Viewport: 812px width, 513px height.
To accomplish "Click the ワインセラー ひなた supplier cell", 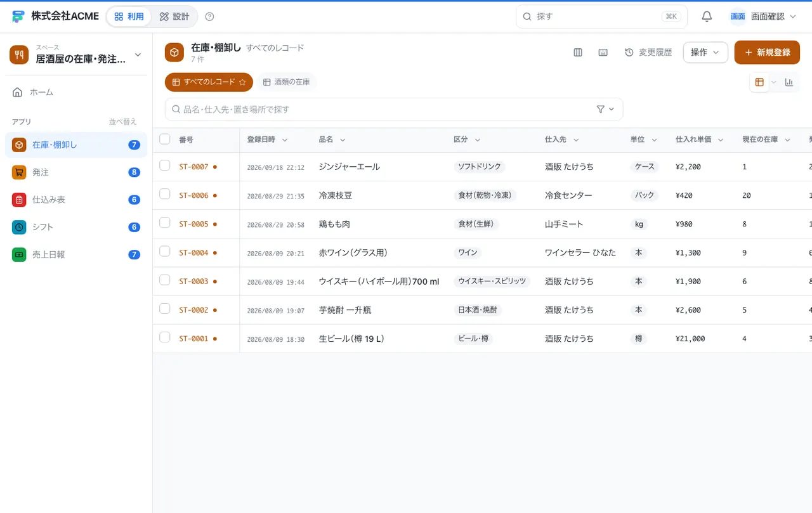I will (x=580, y=252).
